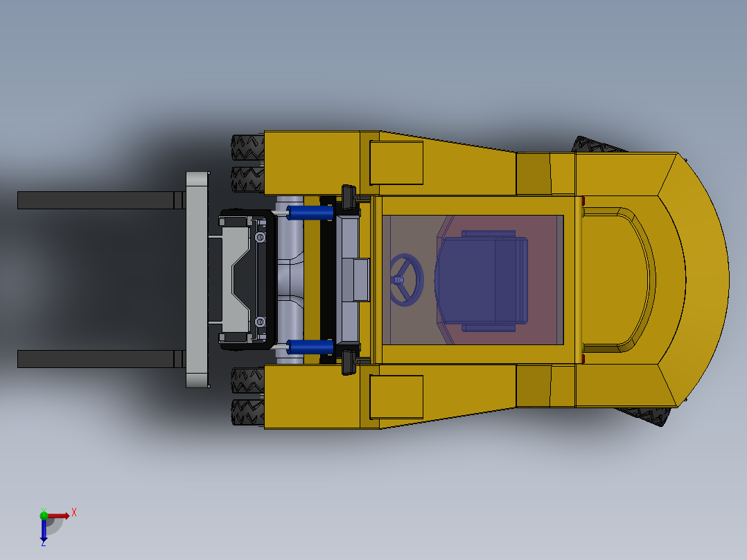This screenshot has height=560, width=747.
Task: Select the fork nearest the bottom of the view
Action: 101,359
